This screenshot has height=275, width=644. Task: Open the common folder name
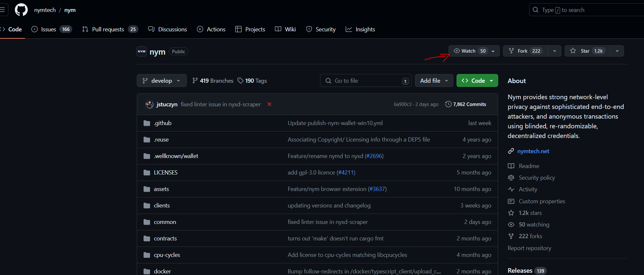coord(165,222)
